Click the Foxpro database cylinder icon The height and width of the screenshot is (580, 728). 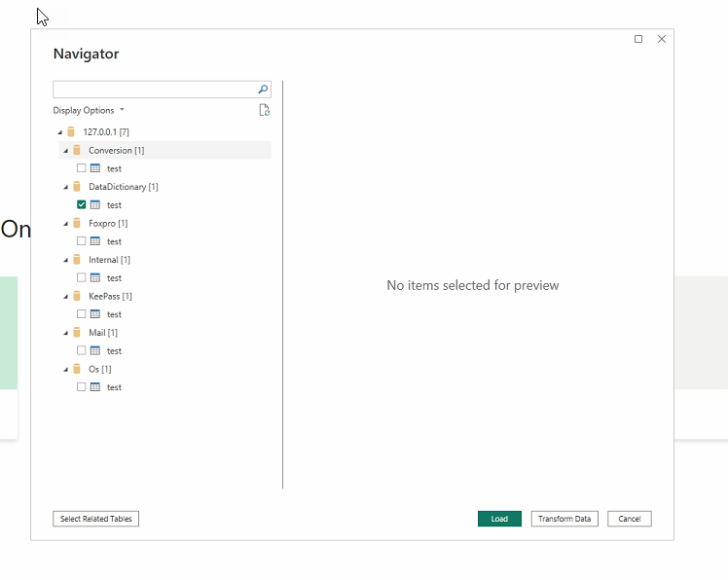77,223
